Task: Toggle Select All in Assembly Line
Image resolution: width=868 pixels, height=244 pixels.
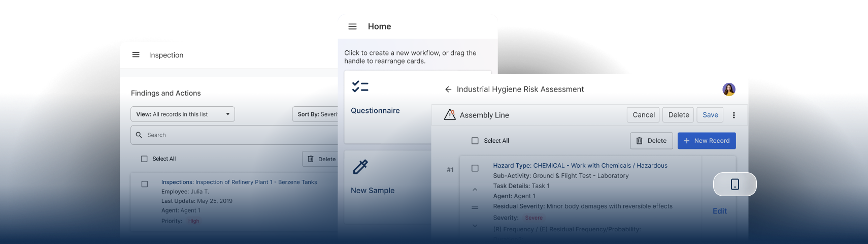Action: (475, 141)
